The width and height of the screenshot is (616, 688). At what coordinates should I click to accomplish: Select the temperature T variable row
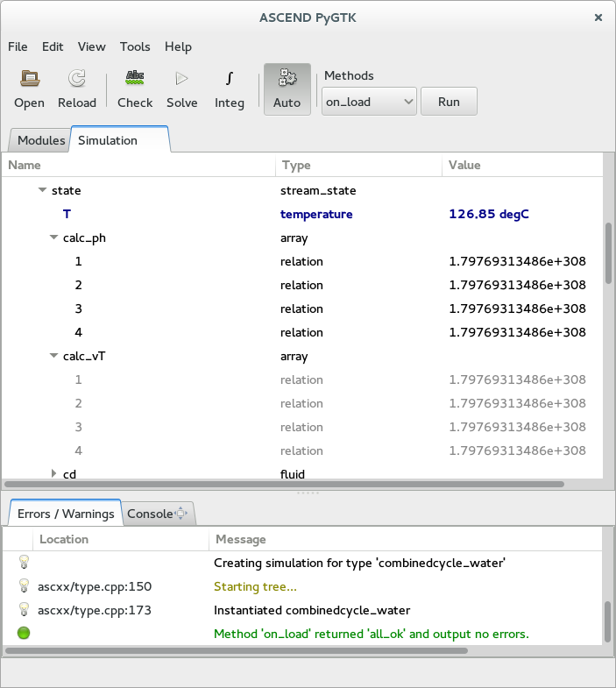tap(67, 214)
